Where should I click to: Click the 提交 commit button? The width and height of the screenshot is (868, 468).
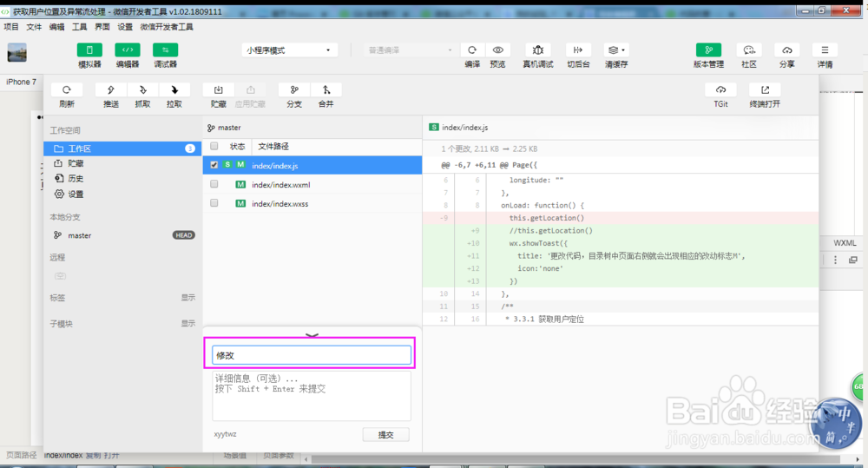(x=386, y=435)
